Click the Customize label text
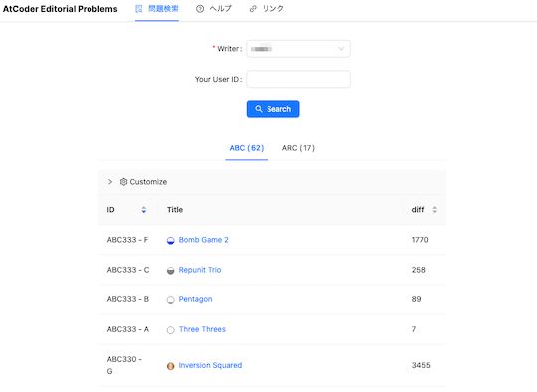The height and width of the screenshot is (392, 537). click(148, 182)
